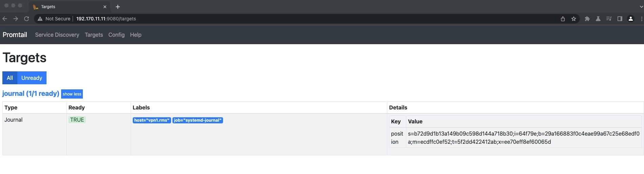This screenshot has height=174, width=644.
Task: Click the browser back arrow
Action: [5, 19]
